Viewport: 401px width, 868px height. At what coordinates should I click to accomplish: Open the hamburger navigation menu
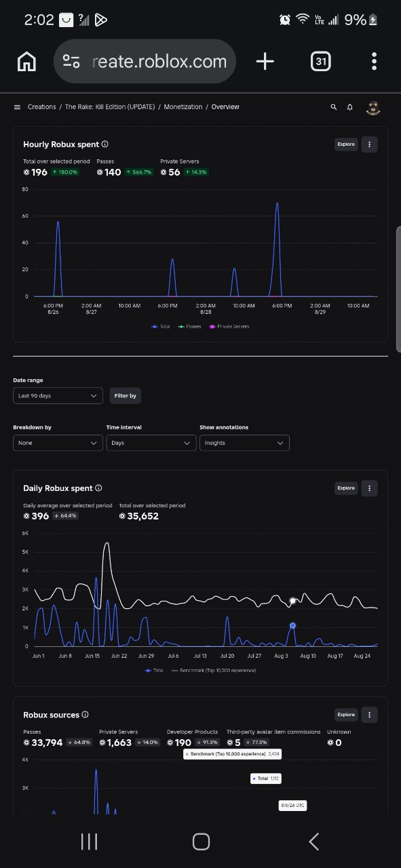click(x=17, y=107)
